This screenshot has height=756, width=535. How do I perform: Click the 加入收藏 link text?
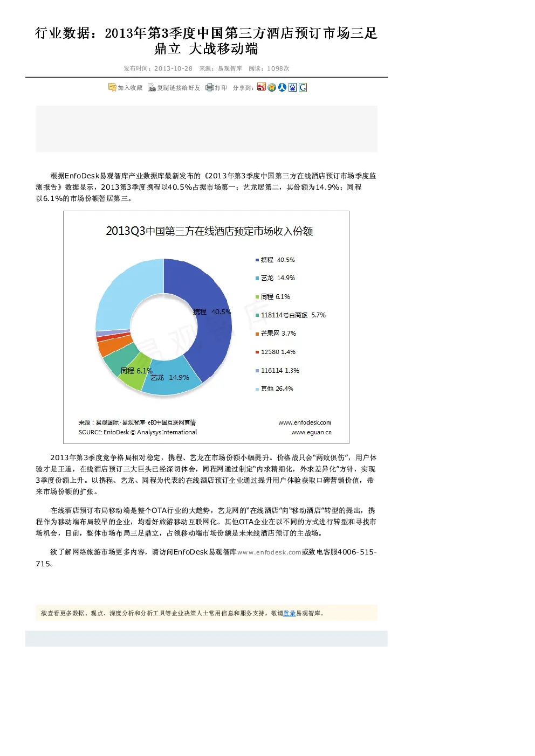click(130, 88)
